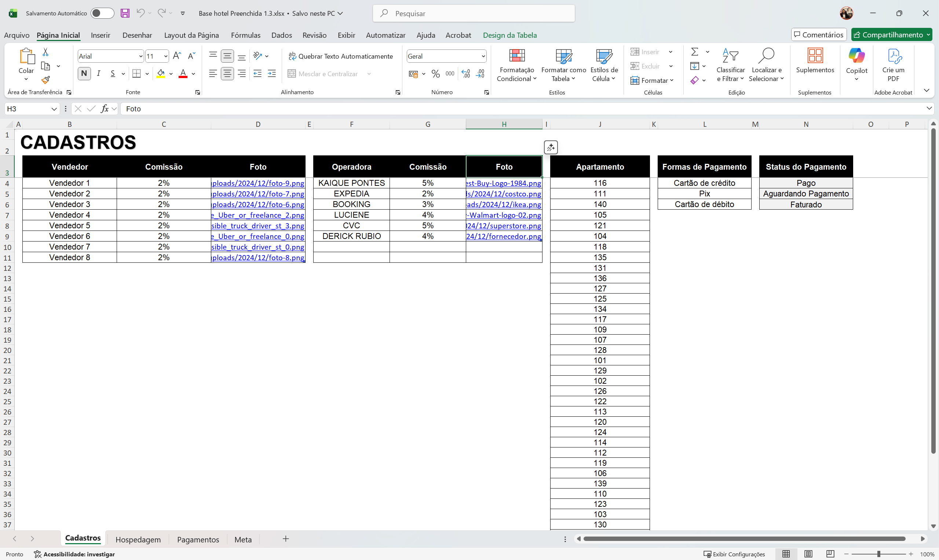Open the Arial font name dropdown
Viewport: 939px width, 560px height.
[x=140, y=56]
